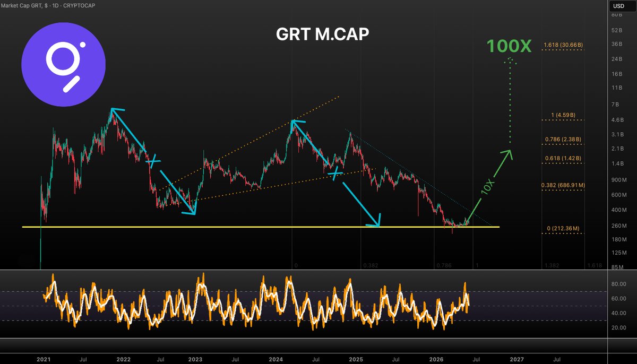The image size is (637, 364).
Task: Click the 180M price axis label
Action: [619, 240]
